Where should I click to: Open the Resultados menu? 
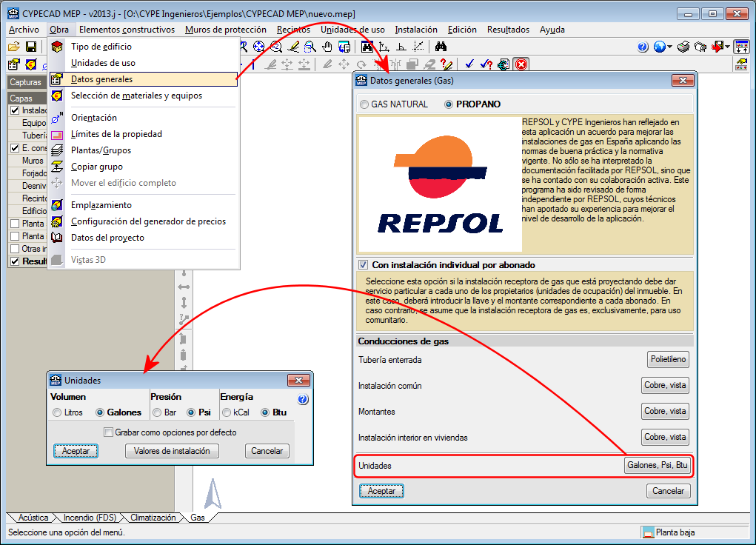click(x=508, y=30)
